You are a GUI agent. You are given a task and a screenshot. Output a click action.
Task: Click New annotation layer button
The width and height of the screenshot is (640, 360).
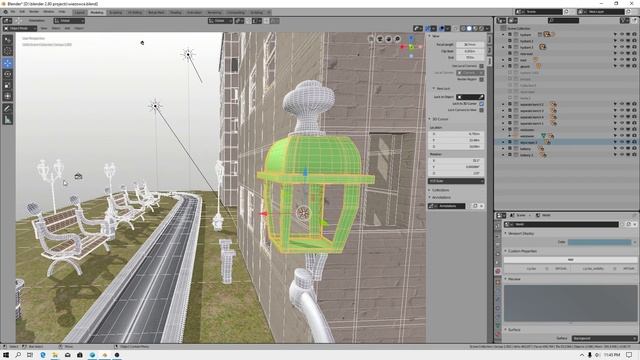coord(475,206)
